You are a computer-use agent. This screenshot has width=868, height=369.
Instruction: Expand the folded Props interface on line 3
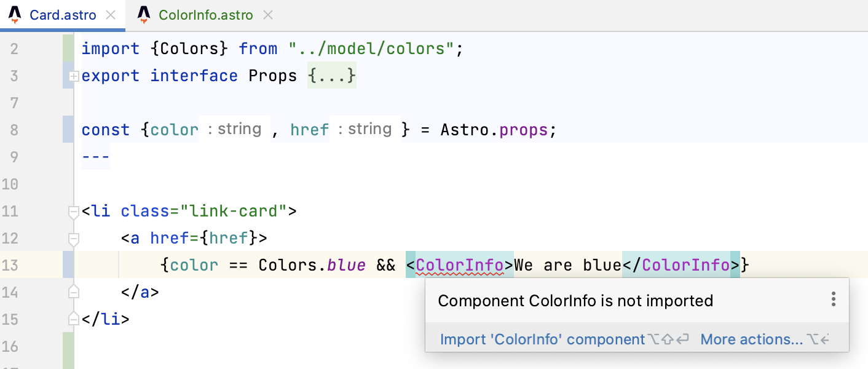[74, 76]
